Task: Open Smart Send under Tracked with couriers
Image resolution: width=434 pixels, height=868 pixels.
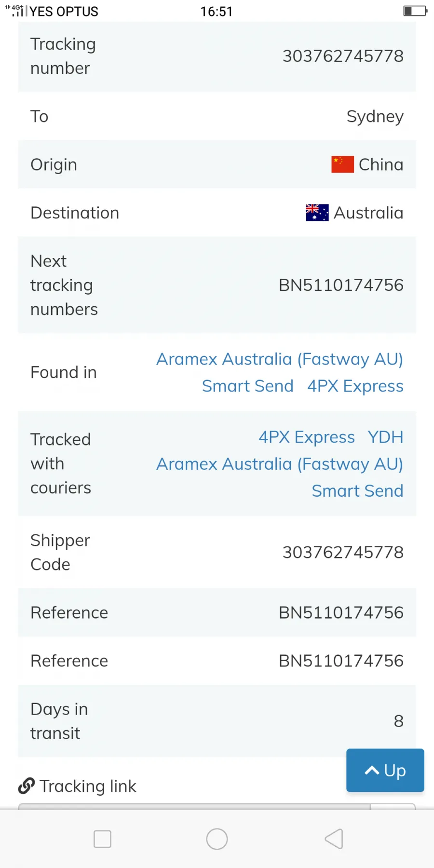Action: click(357, 491)
